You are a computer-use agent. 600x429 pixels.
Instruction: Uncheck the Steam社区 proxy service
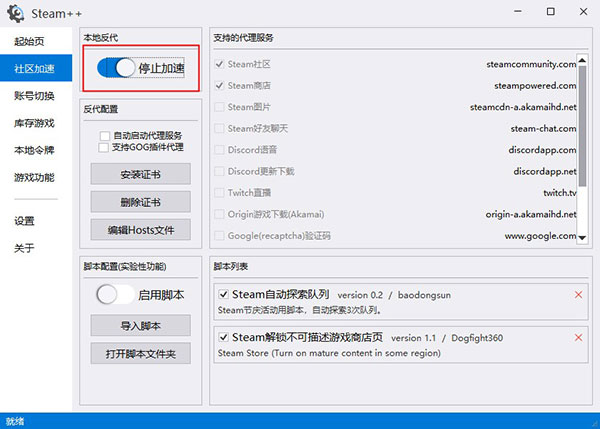point(219,64)
